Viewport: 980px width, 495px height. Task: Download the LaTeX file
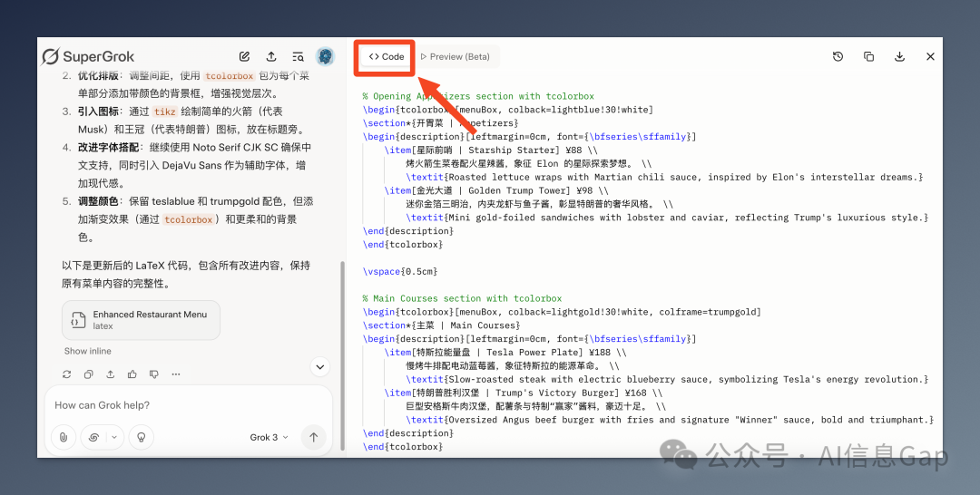coord(899,56)
